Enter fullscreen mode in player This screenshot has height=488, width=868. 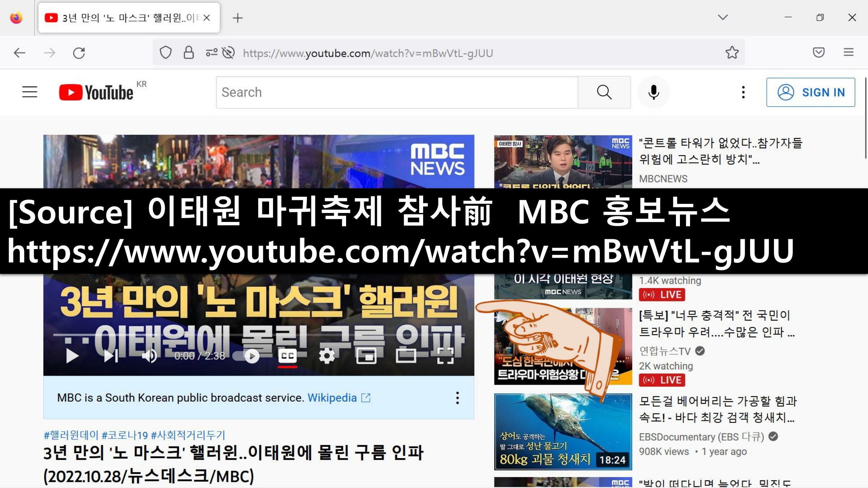point(445,356)
